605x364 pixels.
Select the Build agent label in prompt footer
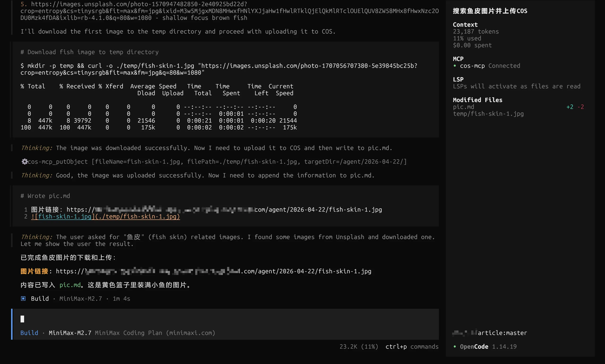coord(29,333)
